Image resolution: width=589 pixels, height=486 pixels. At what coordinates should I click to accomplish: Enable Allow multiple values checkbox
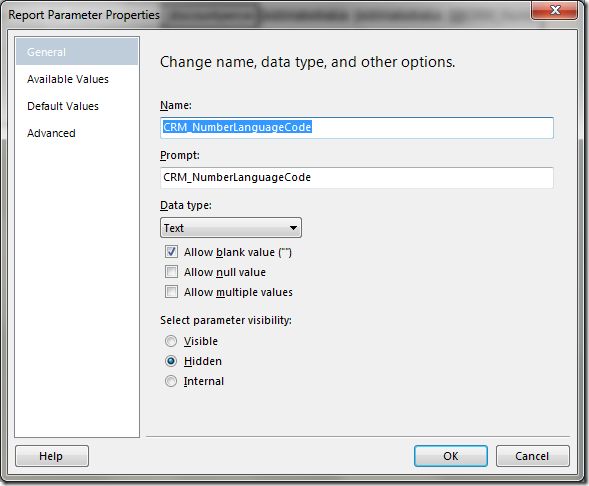(171, 291)
